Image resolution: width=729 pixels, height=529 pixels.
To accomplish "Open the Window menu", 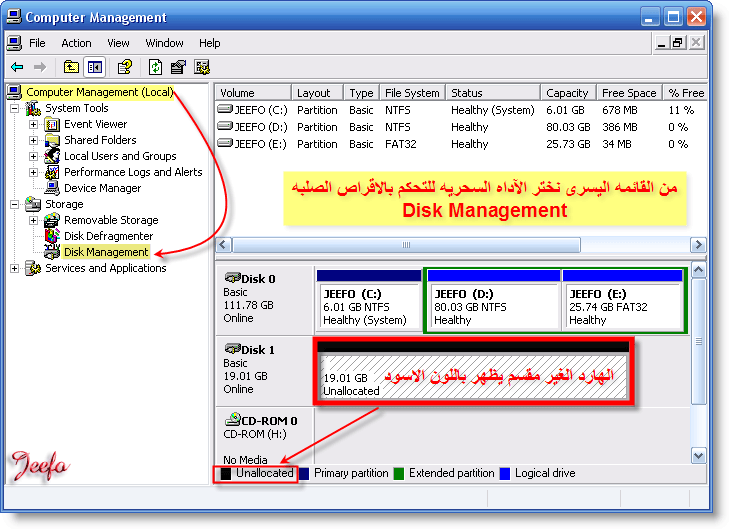I will [164, 43].
